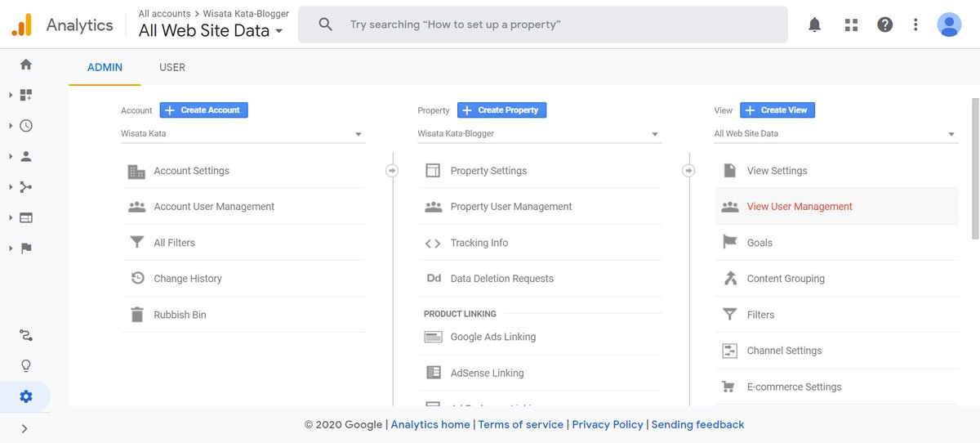The width and height of the screenshot is (980, 443).
Task: Open View User Management
Action: pos(836,207)
